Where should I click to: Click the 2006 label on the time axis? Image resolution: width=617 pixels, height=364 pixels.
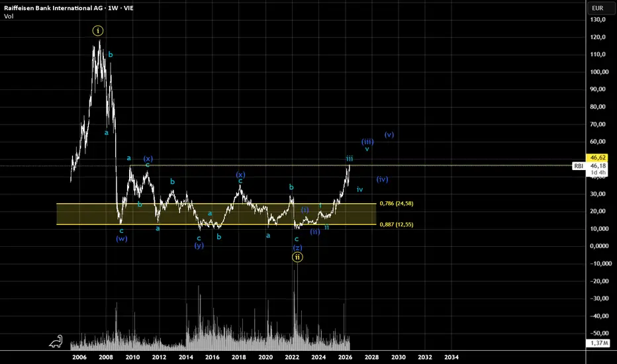click(x=79, y=357)
